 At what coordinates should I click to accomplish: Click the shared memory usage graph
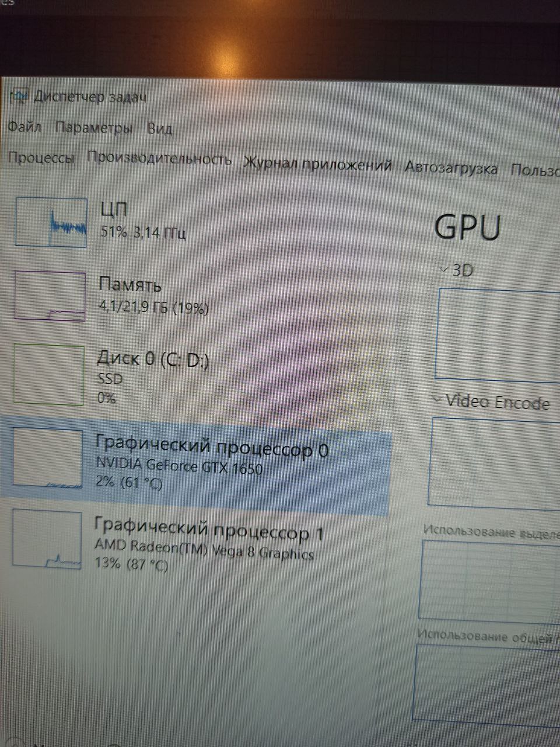(487, 686)
